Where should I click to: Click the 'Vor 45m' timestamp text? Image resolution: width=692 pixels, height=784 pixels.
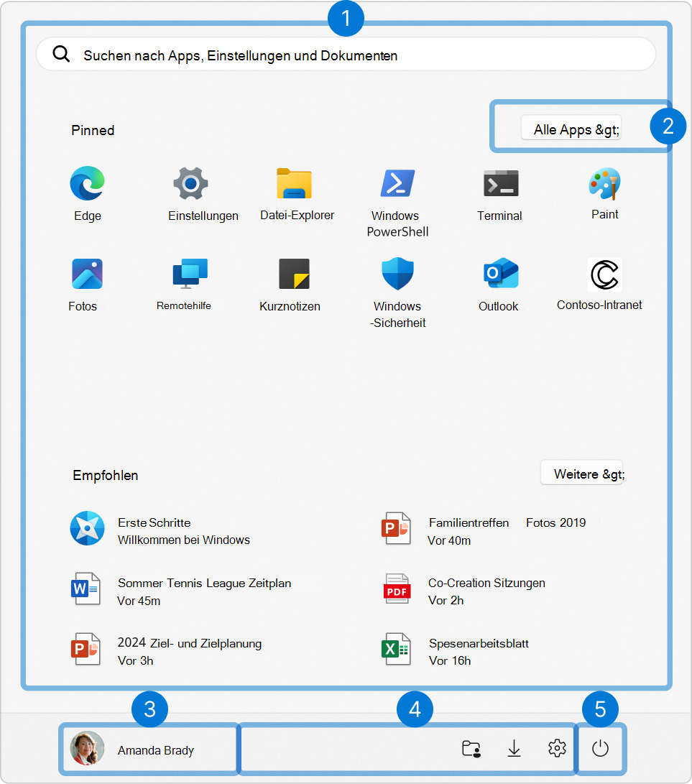pos(139,601)
